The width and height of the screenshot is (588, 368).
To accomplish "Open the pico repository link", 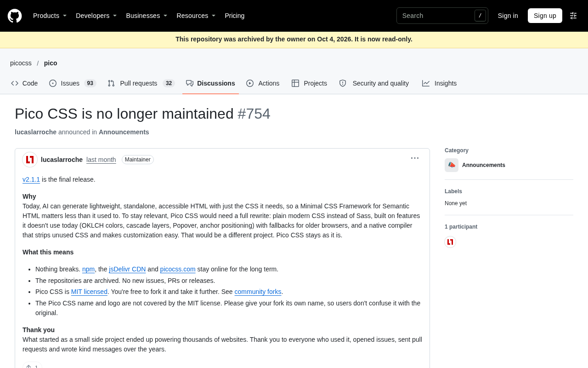I will (x=51, y=63).
